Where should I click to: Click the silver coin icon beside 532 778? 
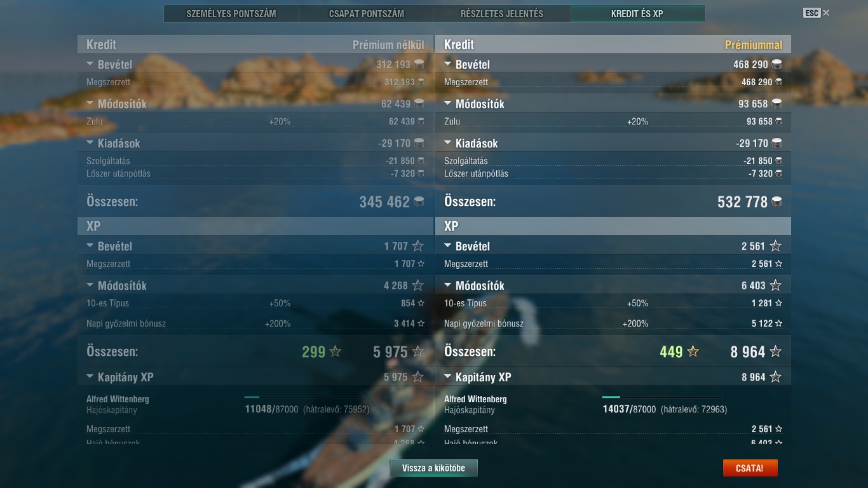tap(776, 202)
